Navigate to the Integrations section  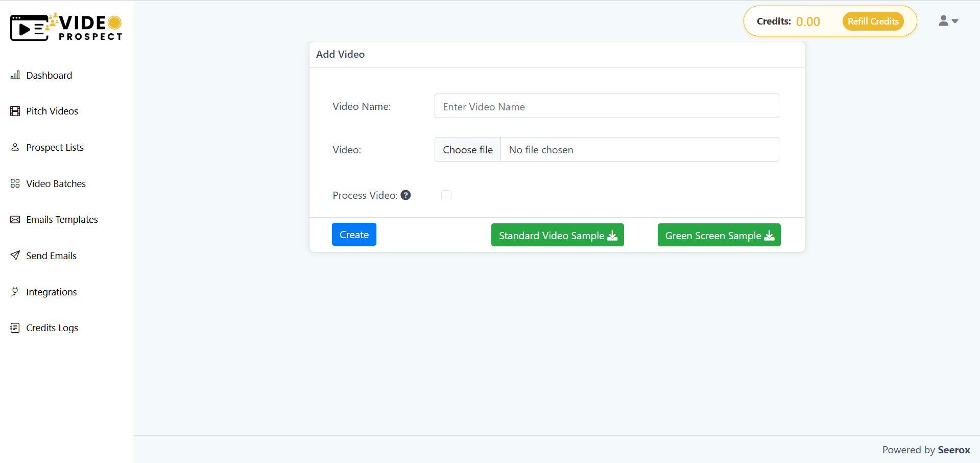point(51,292)
